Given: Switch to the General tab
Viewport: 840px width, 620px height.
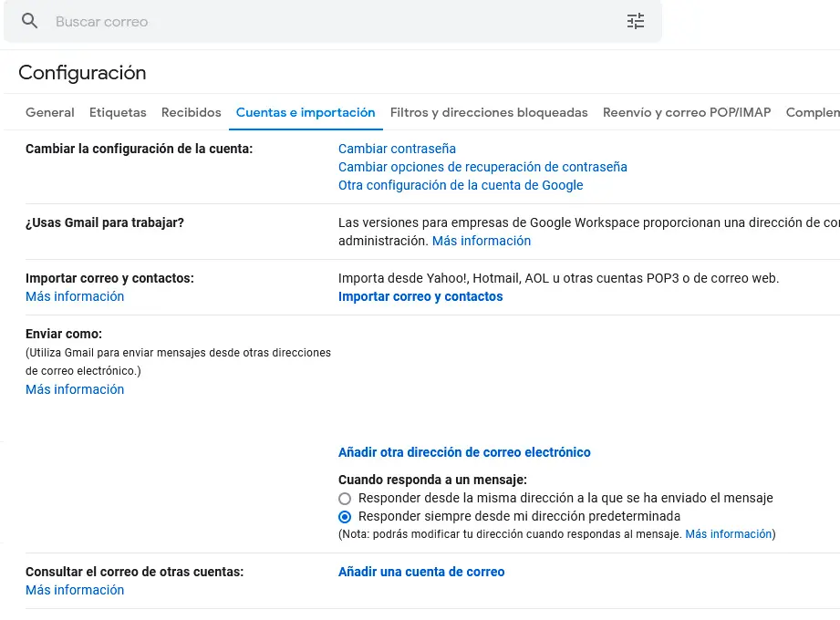Looking at the screenshot, I should point(50,112).
